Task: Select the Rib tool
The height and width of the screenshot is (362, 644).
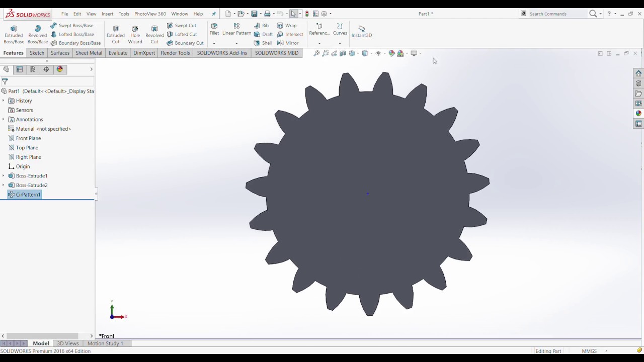Action: pos(262,26)
